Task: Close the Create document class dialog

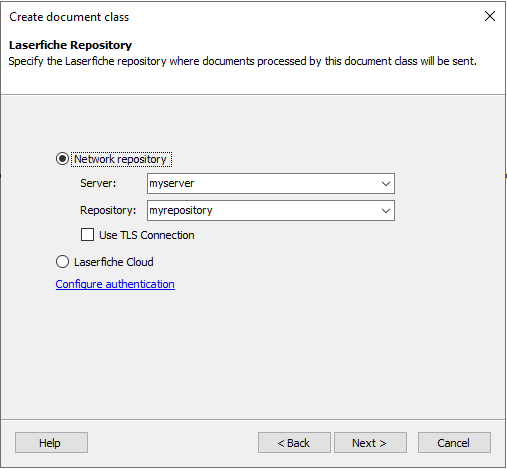Action: point(490,16)
